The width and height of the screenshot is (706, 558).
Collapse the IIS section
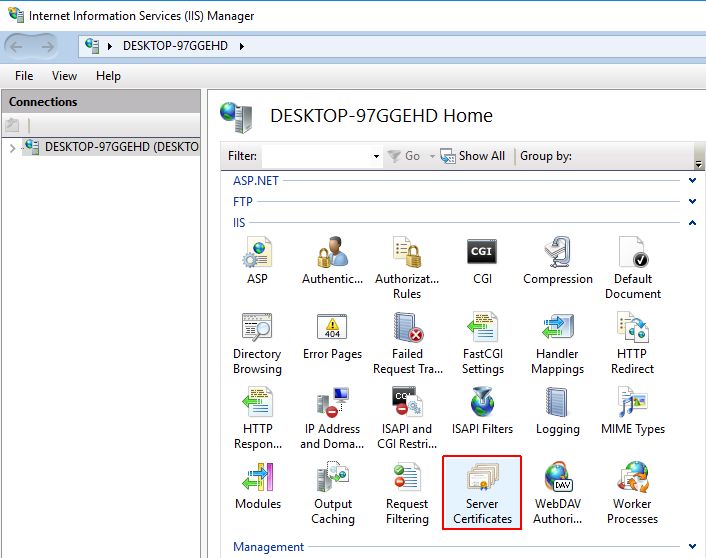(x=692, y=223)
